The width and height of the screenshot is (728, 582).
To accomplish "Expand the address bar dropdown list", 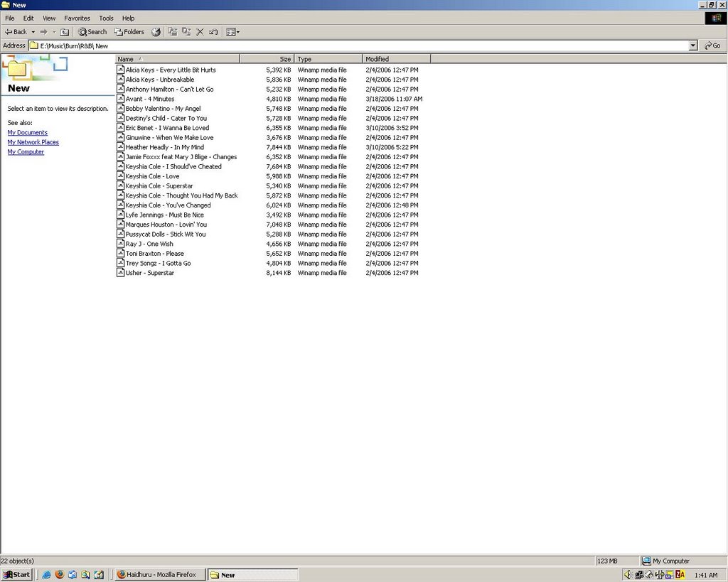I will (693, 45).
